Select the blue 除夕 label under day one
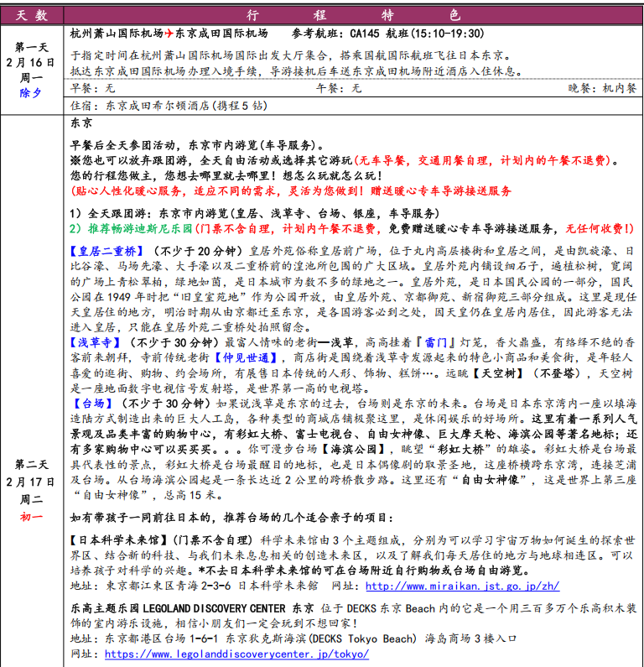Image resolution: width=644 pixels, height=667 pixels. pyautogui.click(x=32, y=93)
